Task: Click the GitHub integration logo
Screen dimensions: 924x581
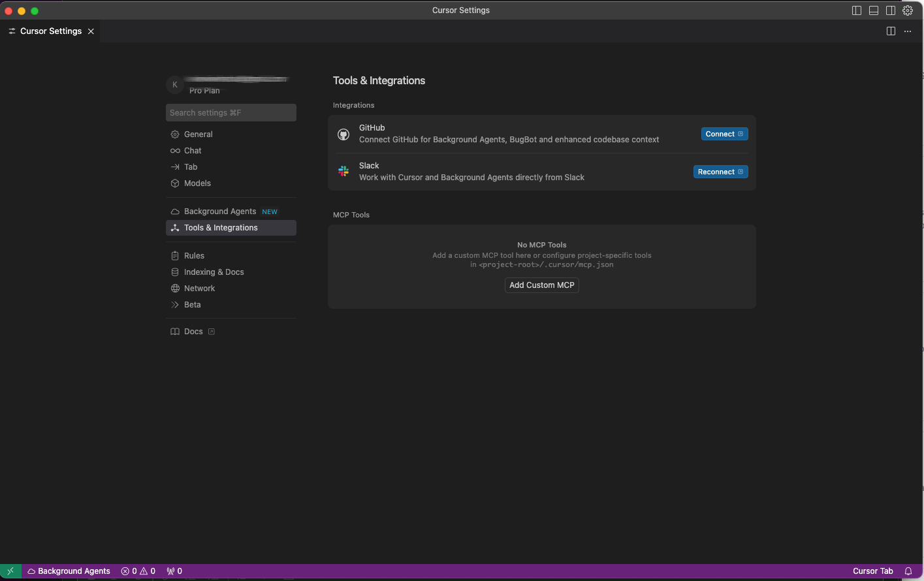Action: point(343,133)
